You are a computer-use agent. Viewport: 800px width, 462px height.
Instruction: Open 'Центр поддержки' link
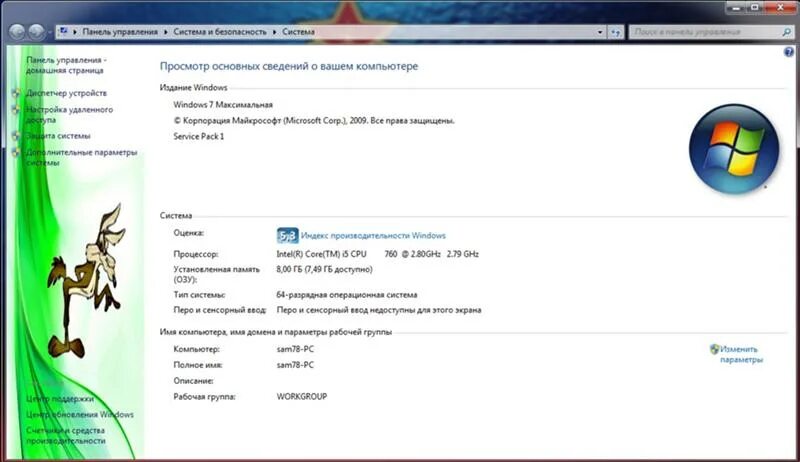[60, 399]
